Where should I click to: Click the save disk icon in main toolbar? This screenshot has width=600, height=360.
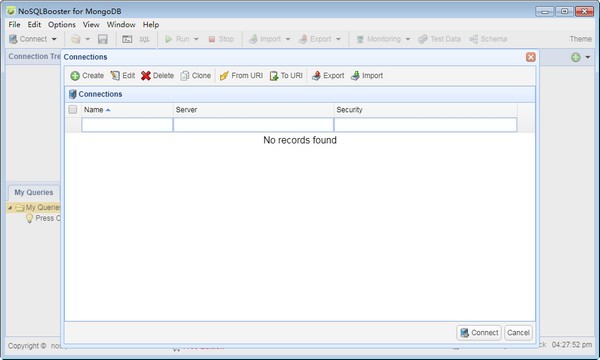pos(103,39)
